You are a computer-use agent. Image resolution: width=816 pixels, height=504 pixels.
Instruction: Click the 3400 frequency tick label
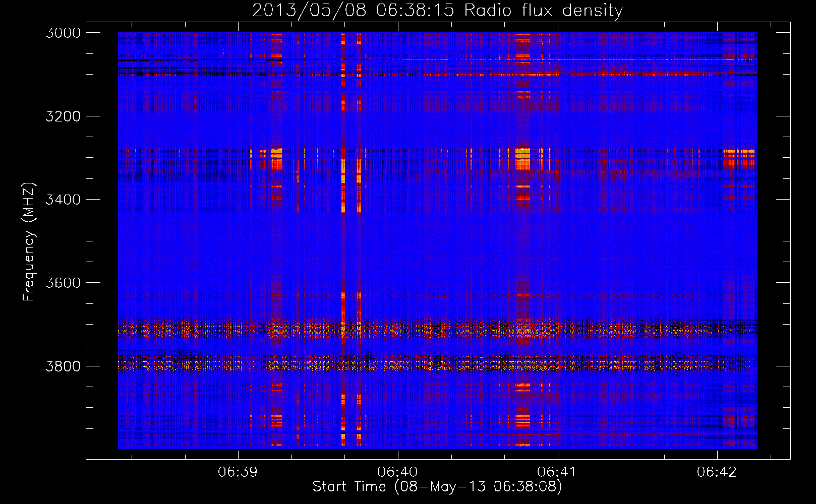[63, 200]
